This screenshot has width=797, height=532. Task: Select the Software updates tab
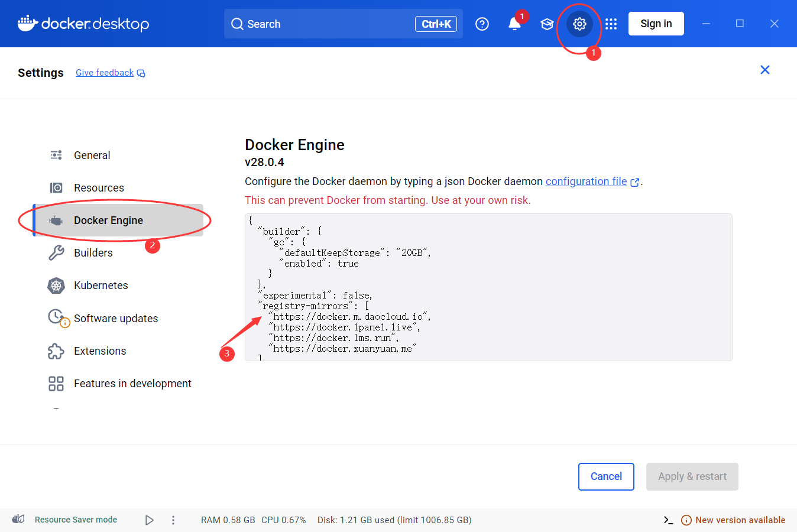click(x=118, y=318)
